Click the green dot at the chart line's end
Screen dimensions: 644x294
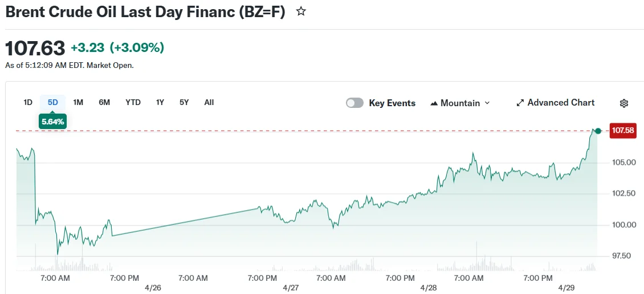pyautogui.click(x=598, y=131)
